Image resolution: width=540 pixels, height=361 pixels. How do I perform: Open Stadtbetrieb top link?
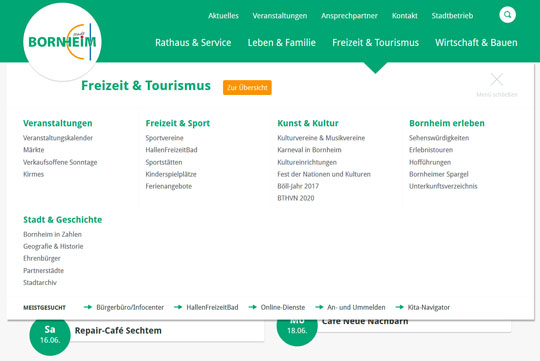(452, 16)
